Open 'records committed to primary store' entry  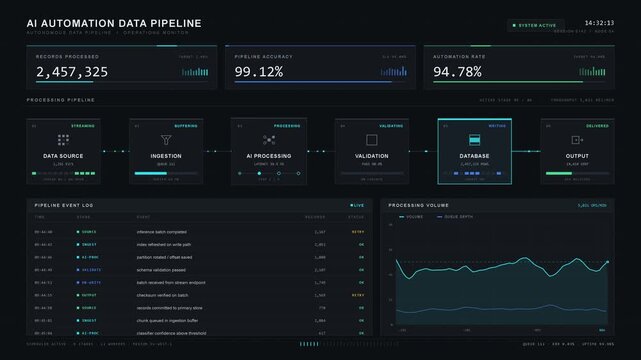point(199,308)
